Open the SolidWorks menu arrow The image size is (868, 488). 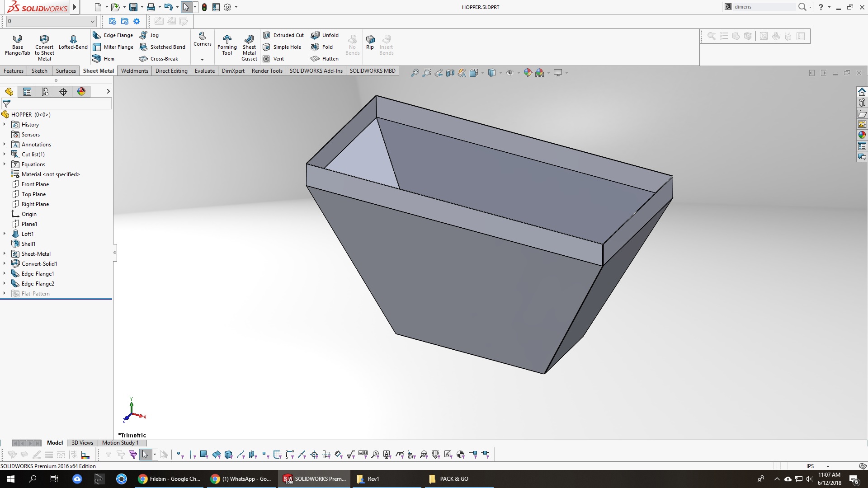point(75,7)
